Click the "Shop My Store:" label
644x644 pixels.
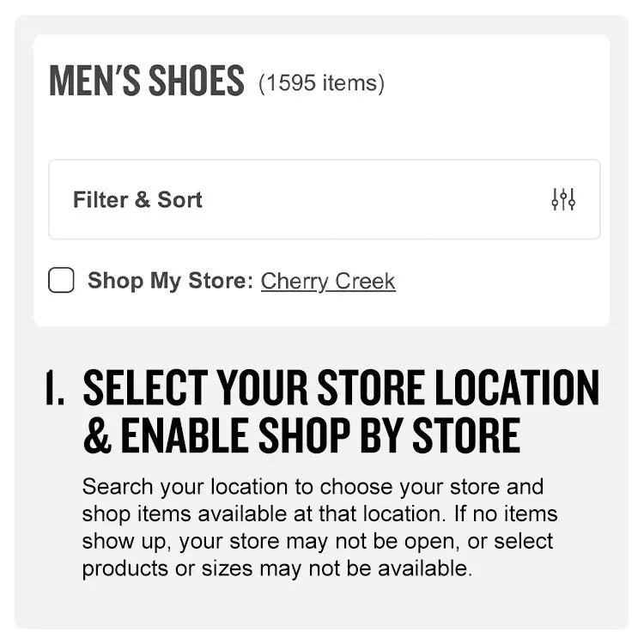(x=171, y=281)
